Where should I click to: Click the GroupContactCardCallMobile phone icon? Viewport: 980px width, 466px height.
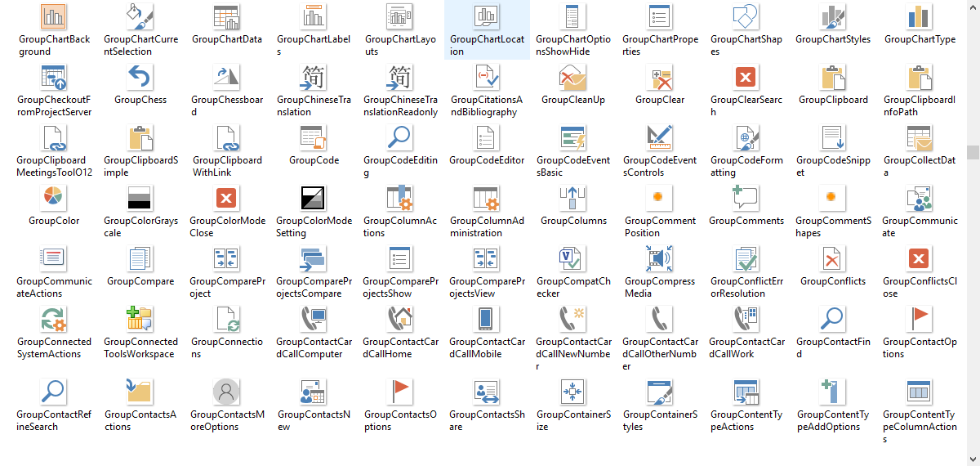487,320
